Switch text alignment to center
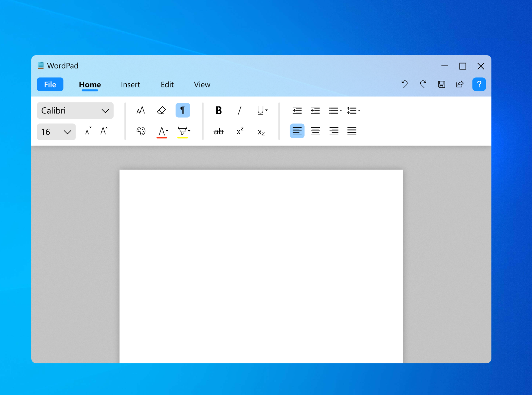532x395 pixels. [316, 131]
